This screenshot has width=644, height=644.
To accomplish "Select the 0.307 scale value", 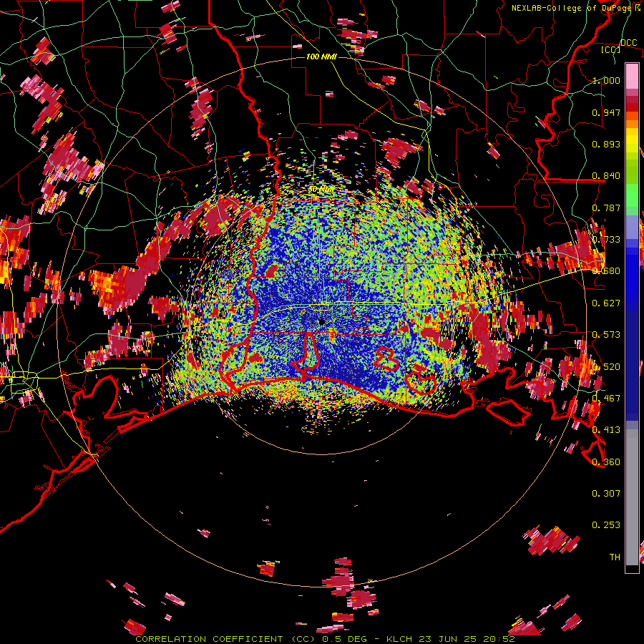I will pos(606,494).
